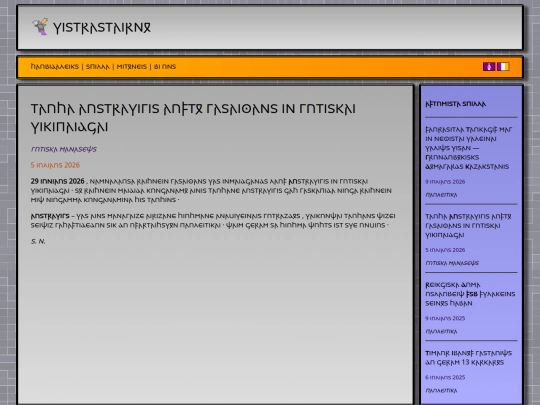Open the sidebar story mentioning FSB
Image resolution: width=540 pixels, height=405 pixels.
pos(470,294)
